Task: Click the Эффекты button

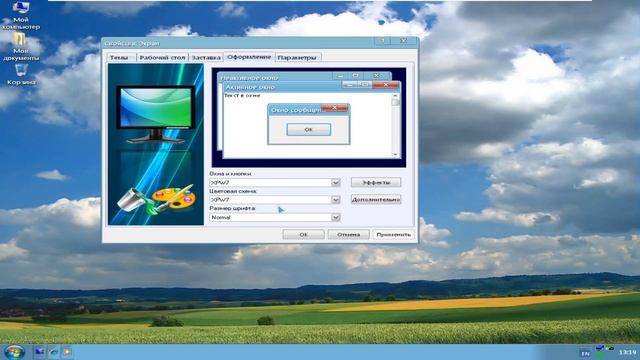Action: 376,182
